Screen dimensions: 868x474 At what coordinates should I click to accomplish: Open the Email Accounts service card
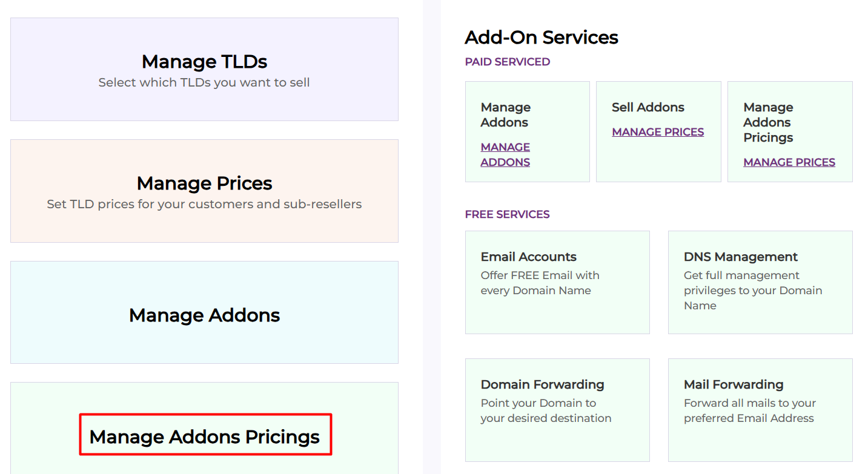pos(557,281)
